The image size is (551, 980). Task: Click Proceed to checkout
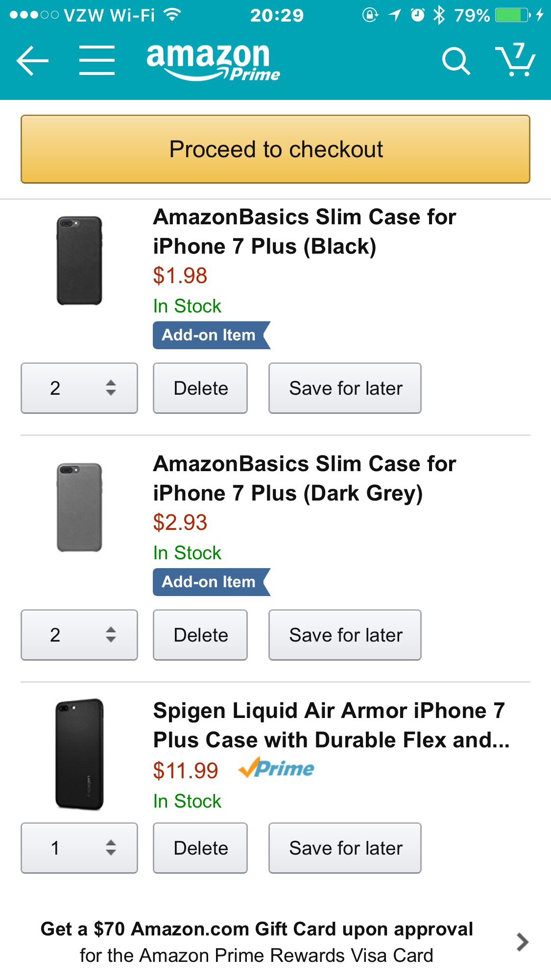click(275, 149)
